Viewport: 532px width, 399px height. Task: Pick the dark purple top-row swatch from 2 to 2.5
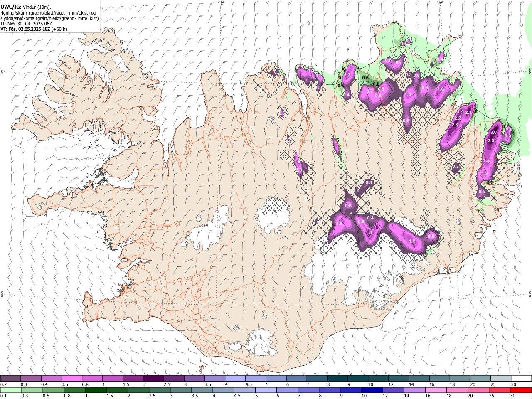(153, 378)
